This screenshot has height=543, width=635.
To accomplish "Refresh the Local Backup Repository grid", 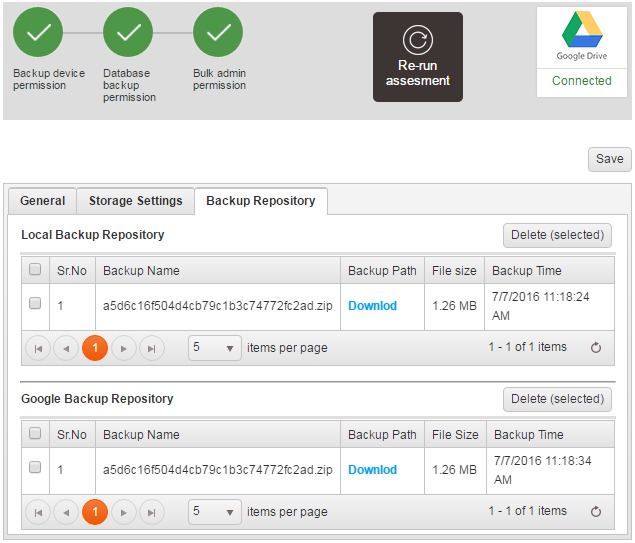I will click(x=596, y=348).
